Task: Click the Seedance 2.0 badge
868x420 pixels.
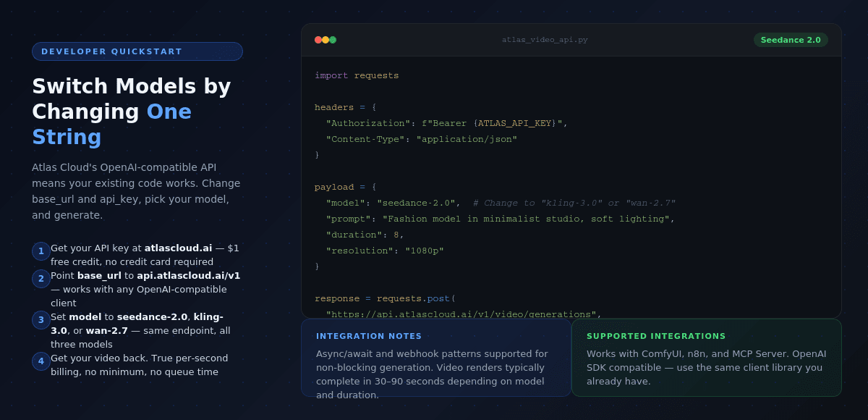Action: coord(791,40)
